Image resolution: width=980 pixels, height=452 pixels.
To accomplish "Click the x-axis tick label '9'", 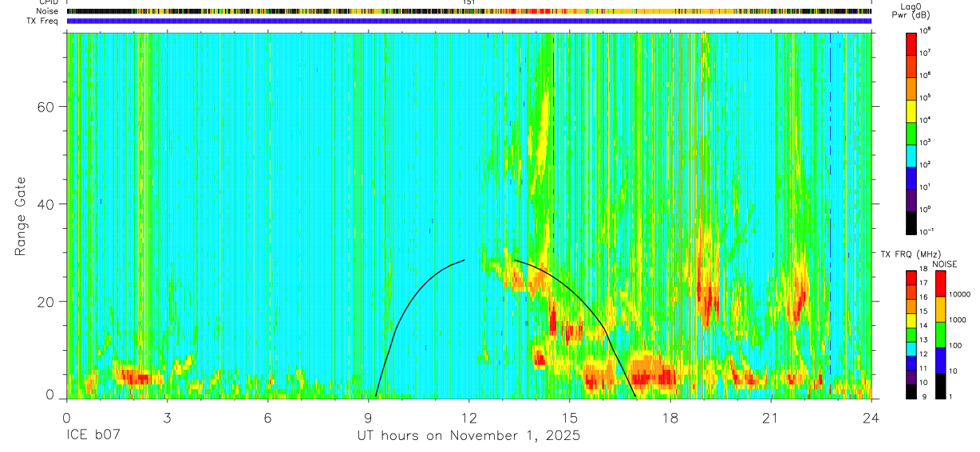I will 369,418.
